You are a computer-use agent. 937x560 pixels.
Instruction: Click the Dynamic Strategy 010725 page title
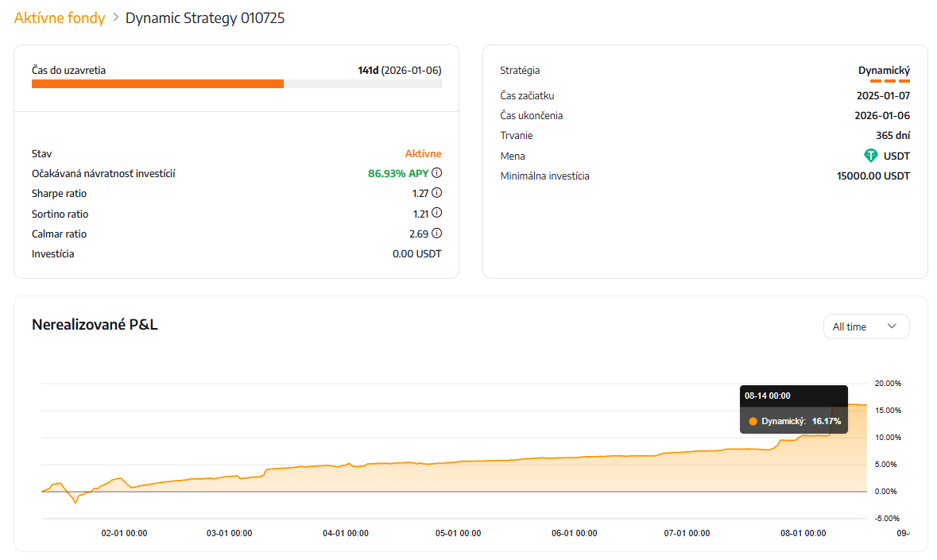[x=205, y=17]
